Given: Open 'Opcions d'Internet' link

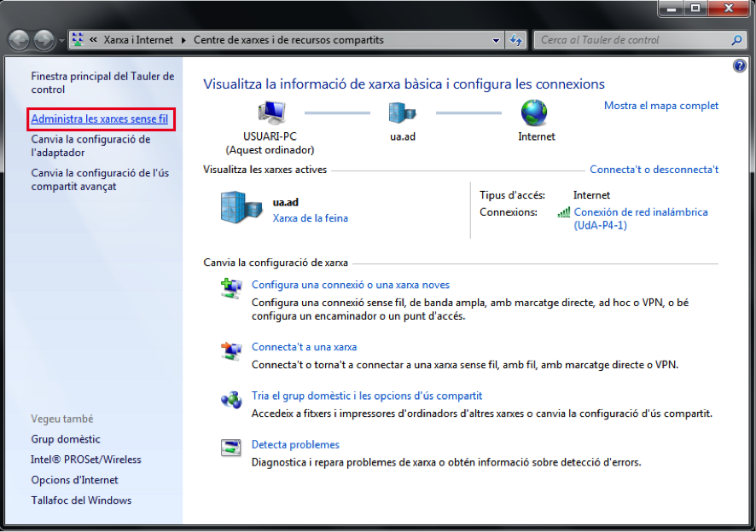Looking at the screenshot, I should coord(74,480).
